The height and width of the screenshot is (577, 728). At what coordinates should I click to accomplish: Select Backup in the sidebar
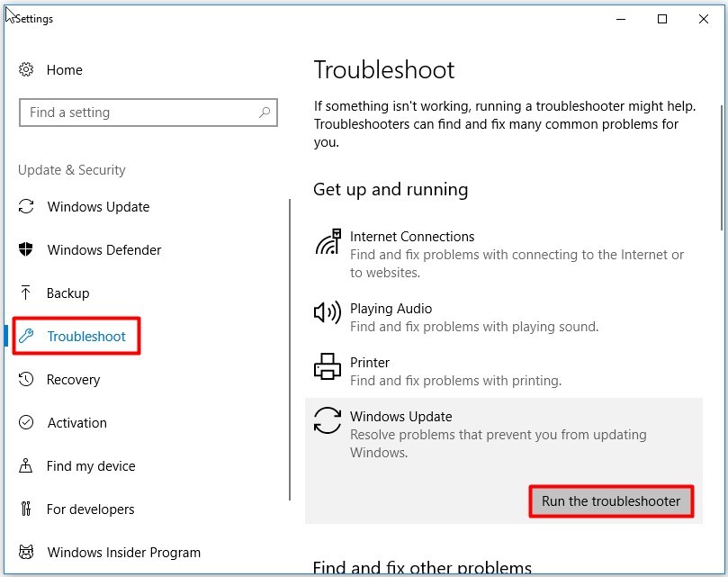pos(67,293)
